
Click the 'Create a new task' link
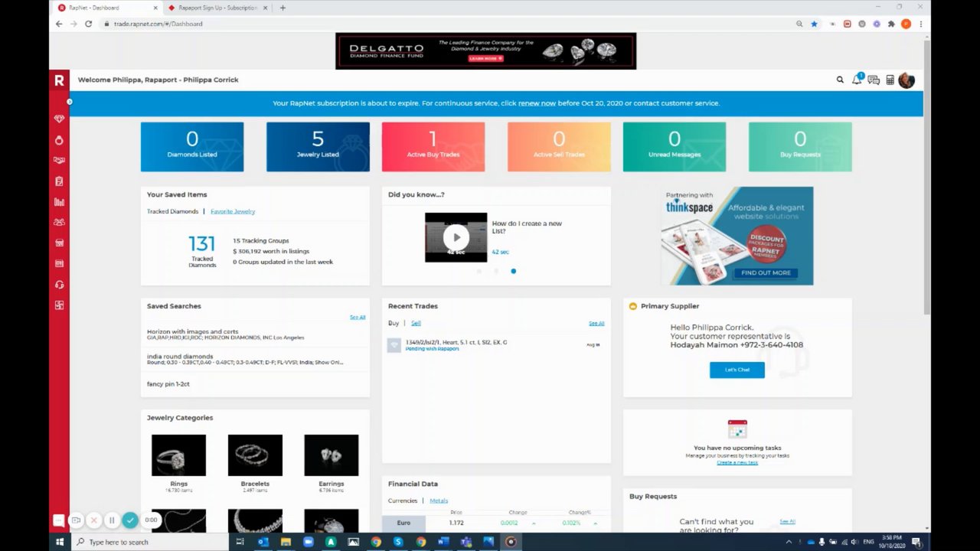(x=737, y=462)
